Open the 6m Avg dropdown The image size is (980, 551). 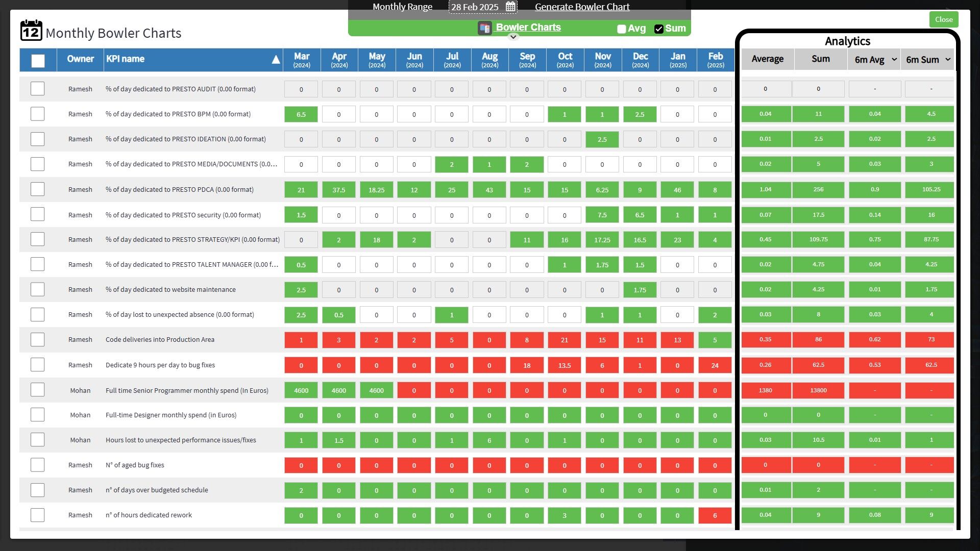click(894, 59)
